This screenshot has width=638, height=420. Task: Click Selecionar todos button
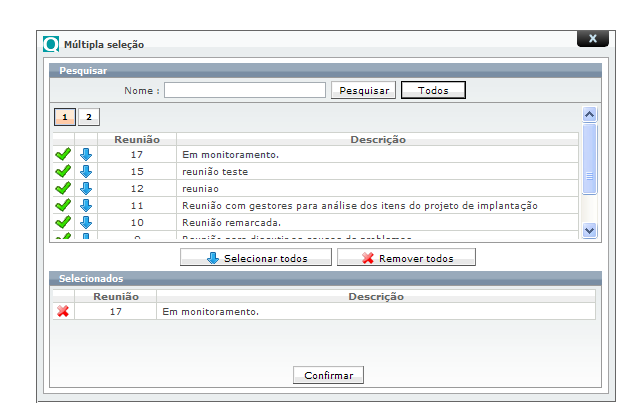256,258
